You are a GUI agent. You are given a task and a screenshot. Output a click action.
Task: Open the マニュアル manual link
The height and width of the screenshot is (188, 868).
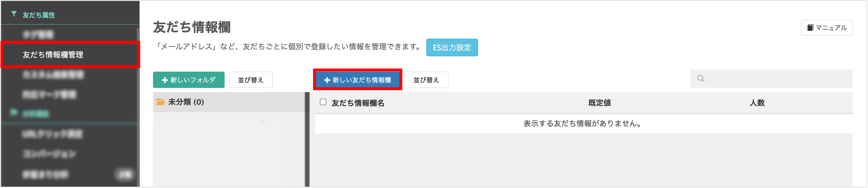(827, 28)
